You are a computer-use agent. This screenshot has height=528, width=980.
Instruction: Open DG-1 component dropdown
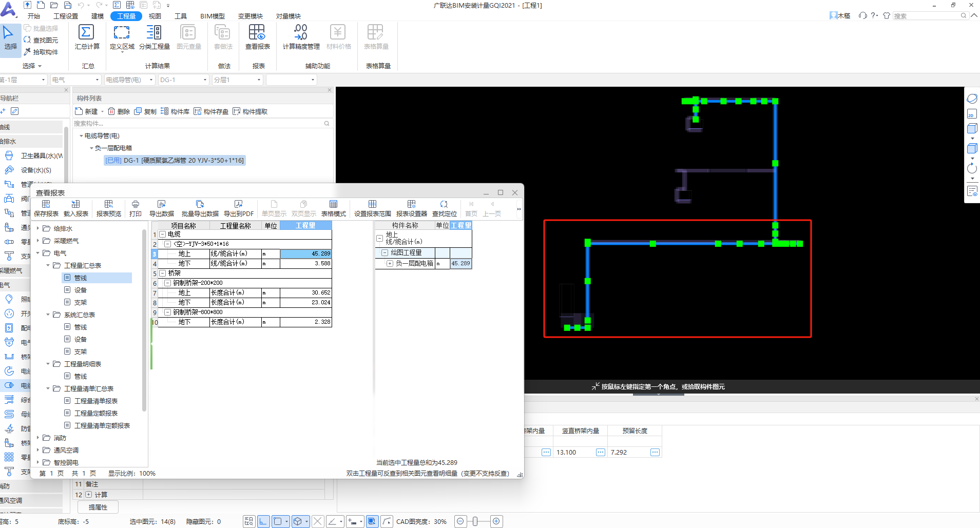(x=183, y=80)
